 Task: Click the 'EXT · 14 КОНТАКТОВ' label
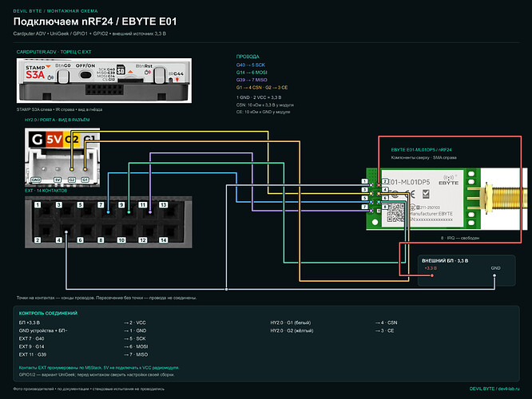pyautogui.click(x=46, y=191)
